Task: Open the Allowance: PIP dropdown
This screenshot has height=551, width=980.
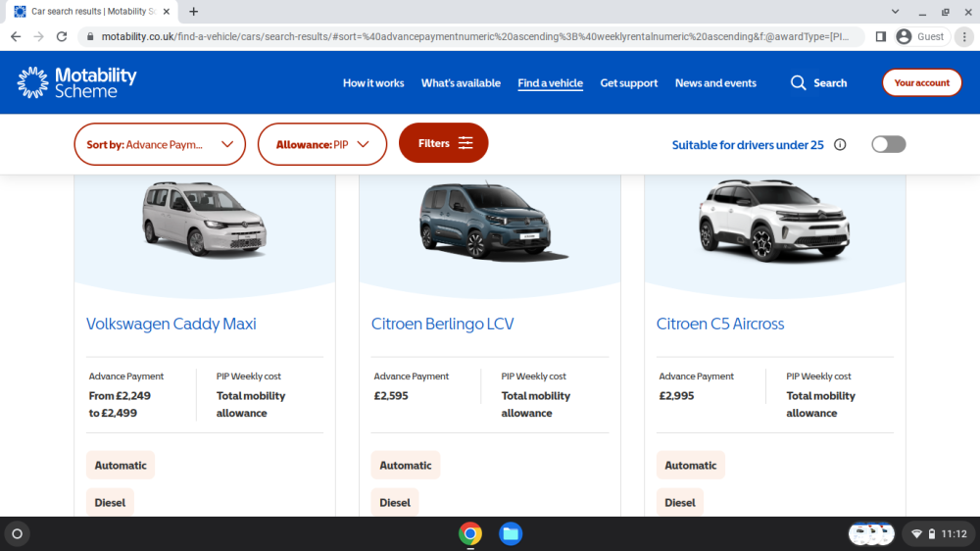Action: click(x=321, y=144)
